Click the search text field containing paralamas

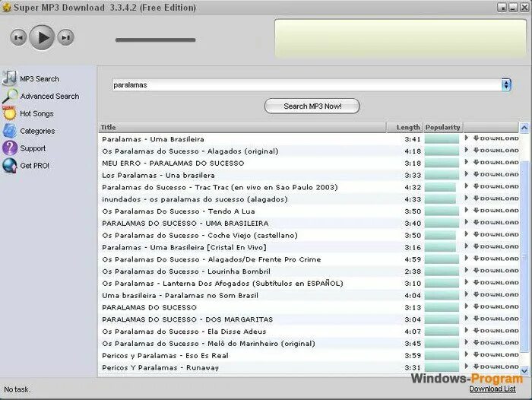click(306, 85)
